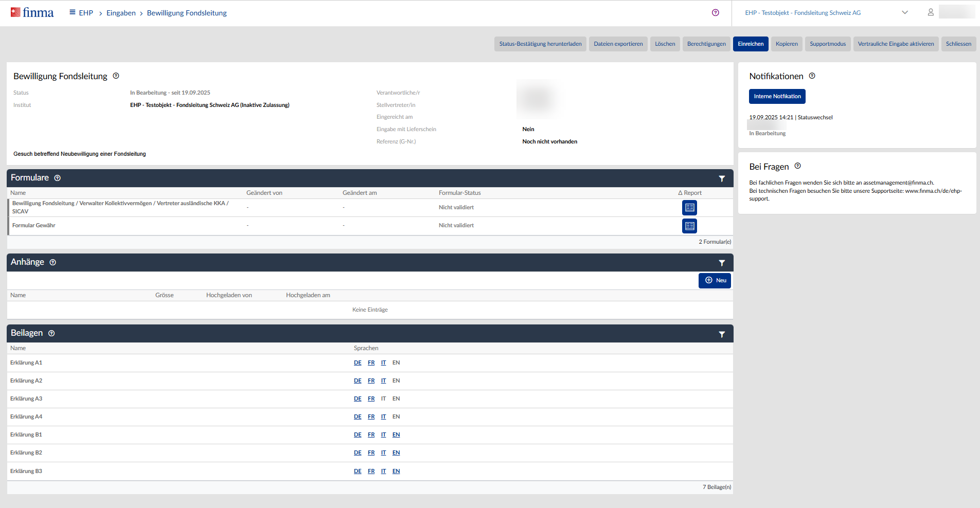Show help next to Bei Fragen heading
This screenshot has height=508, width=980.
point(797,166)
